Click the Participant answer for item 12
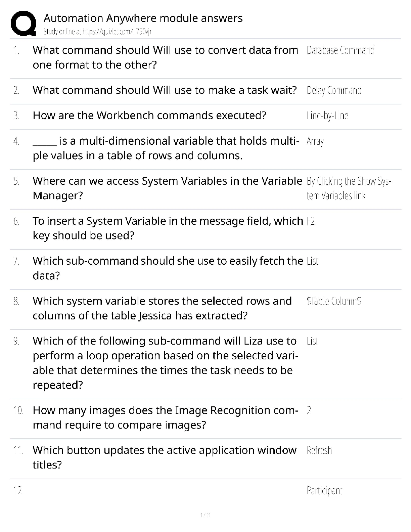Viewport: 411px width, 532px height. (324, 491)
